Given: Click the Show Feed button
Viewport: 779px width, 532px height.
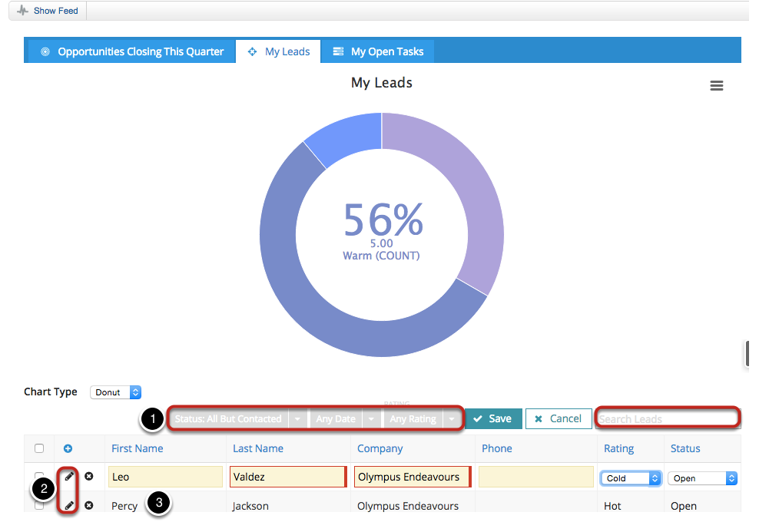Looking at the screenshot, I should [48, 12].
